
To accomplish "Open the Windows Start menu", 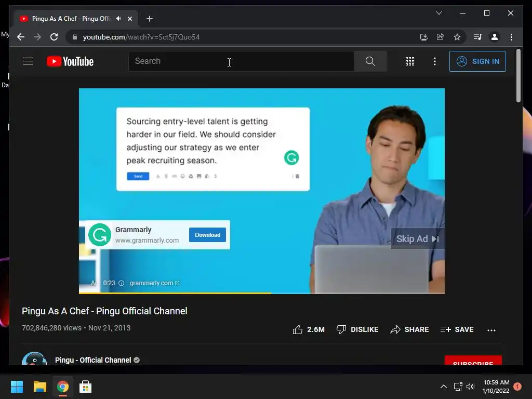I will point(17,387).
